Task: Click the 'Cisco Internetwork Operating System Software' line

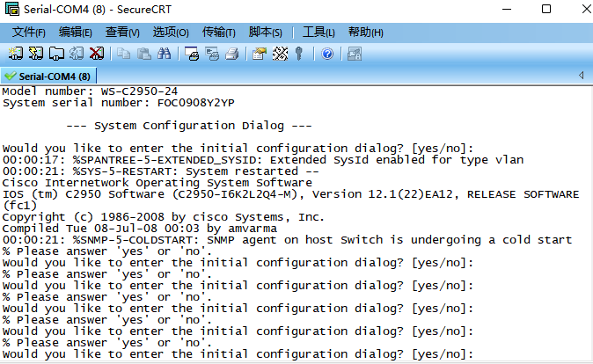Action: click(157, 183)
